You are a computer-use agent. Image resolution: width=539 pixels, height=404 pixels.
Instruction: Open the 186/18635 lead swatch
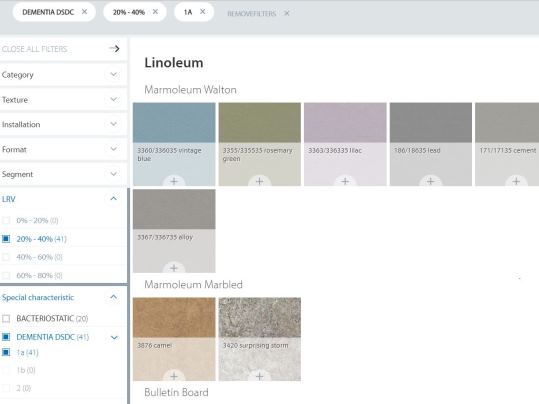[x=431, y=122]
